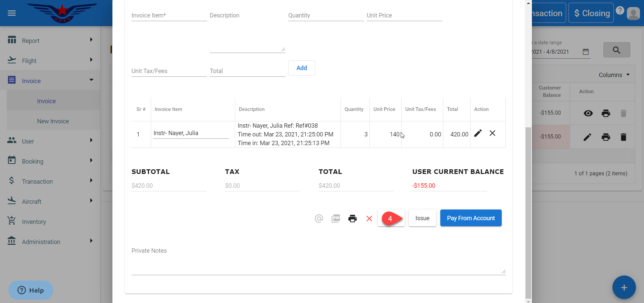Expand the Transaction sidebar menu
Screen dimensions: 644x303
[50, 181]
